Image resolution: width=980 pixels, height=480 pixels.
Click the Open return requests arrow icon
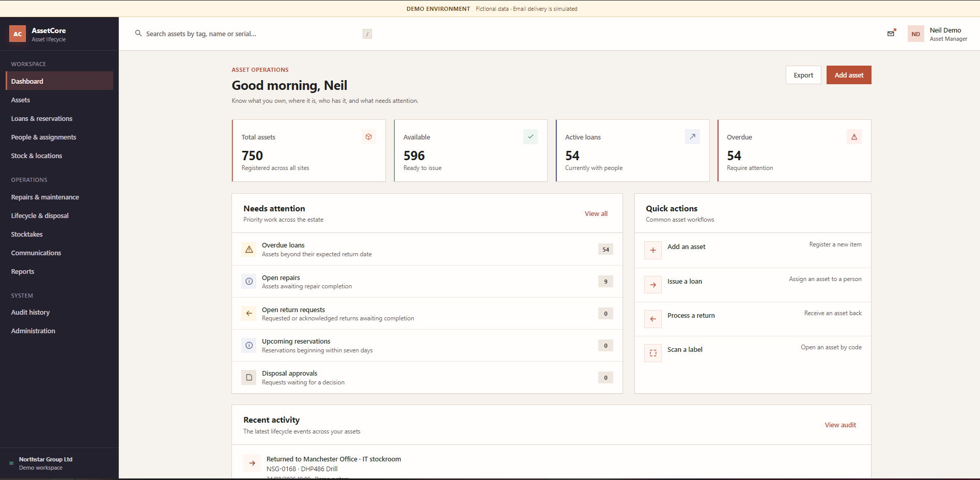[x=249, y=314]
